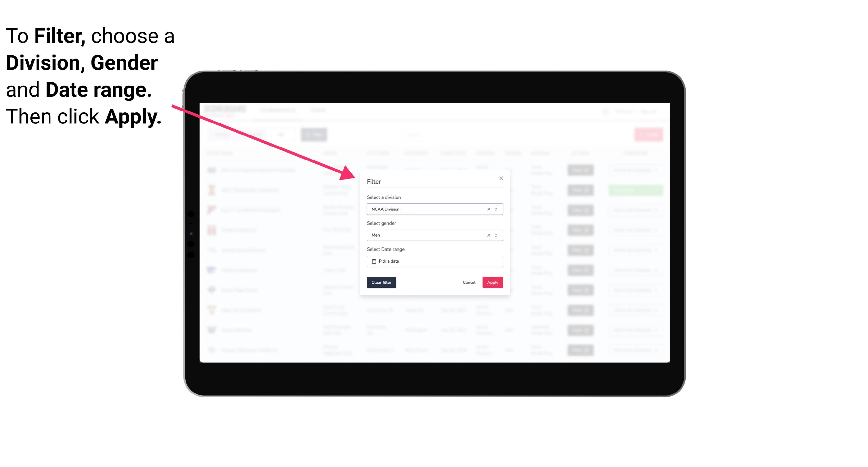This screenshot has width=868, height=467.
Task: Click the clear/remove icon next to NCAA Division I
Action: [x=487, y=209]
